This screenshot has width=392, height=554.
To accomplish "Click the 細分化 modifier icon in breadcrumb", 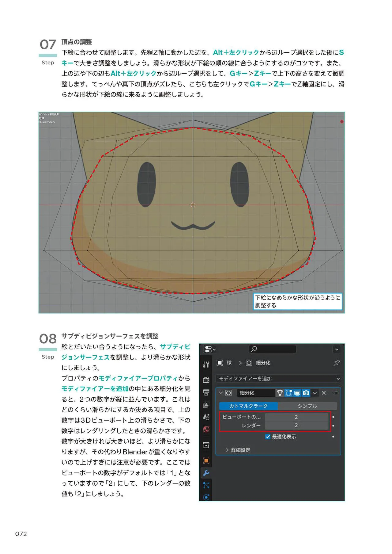I will point(249,363).
